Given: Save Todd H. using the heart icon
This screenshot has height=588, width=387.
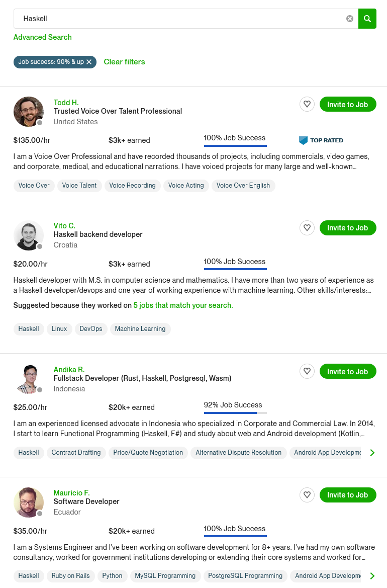Looking at the screenshot, I should tap(307, 104).
